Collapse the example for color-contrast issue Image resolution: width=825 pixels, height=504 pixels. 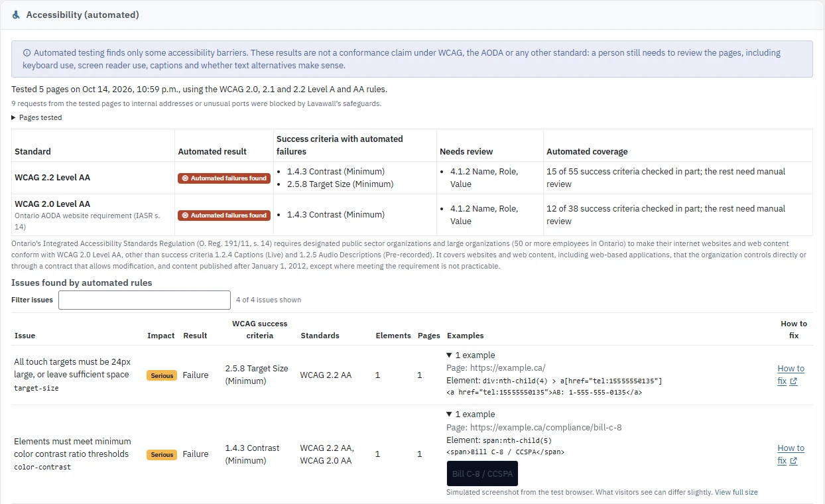(x=471, y=414)
